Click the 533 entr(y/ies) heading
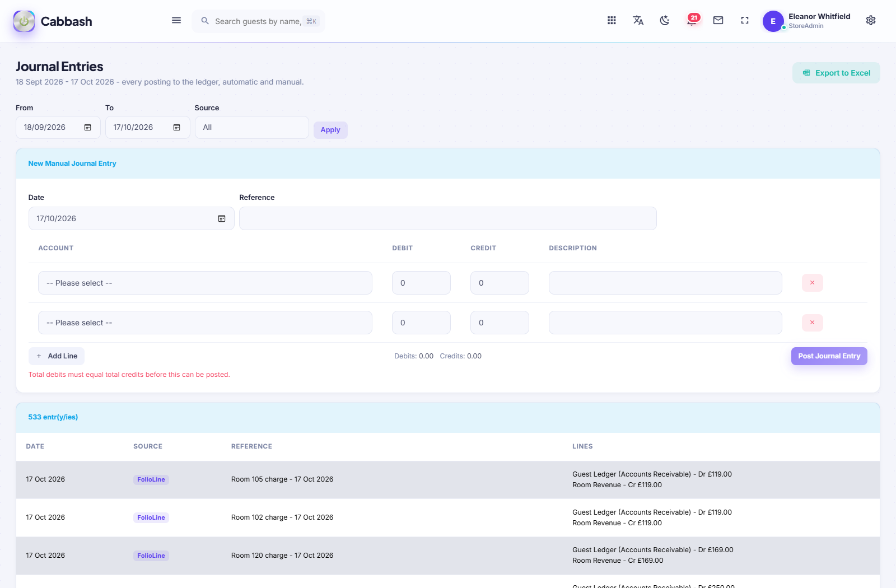Image resolution: width=896 pixels, height=588 pixels. coord(53,417)
